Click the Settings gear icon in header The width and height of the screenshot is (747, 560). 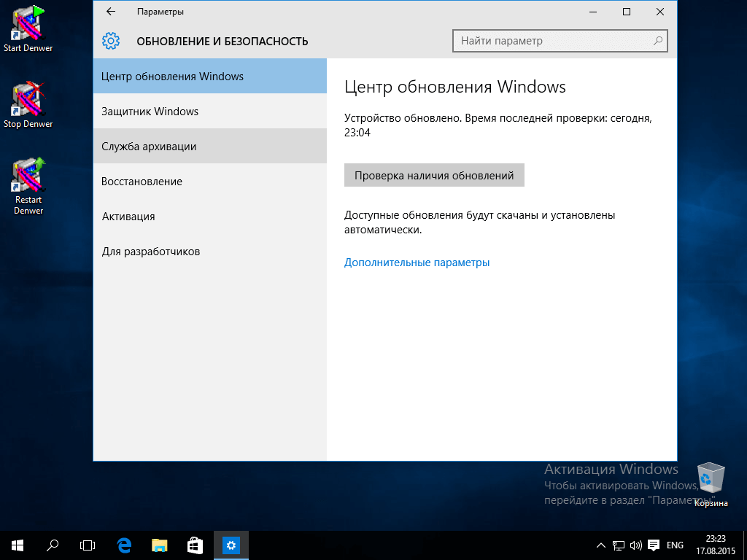(x=111, y=41)
